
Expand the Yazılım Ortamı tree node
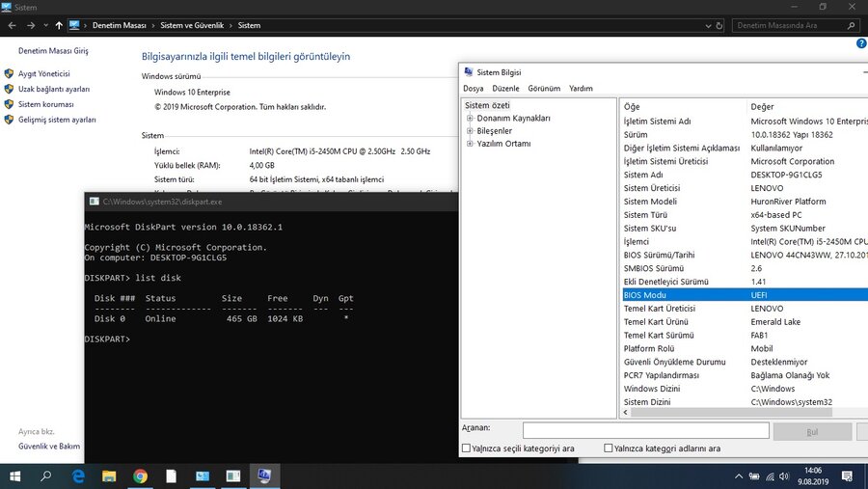pyautogui.click(x=470, y=144)
